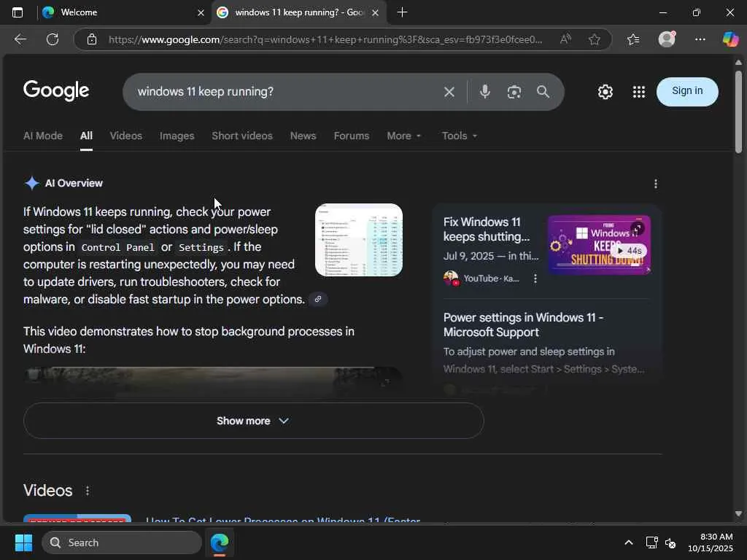The width and height of the screenshot is (747, 560).
Task: Expand AI Overview with Show more
Action: point(253,421)
